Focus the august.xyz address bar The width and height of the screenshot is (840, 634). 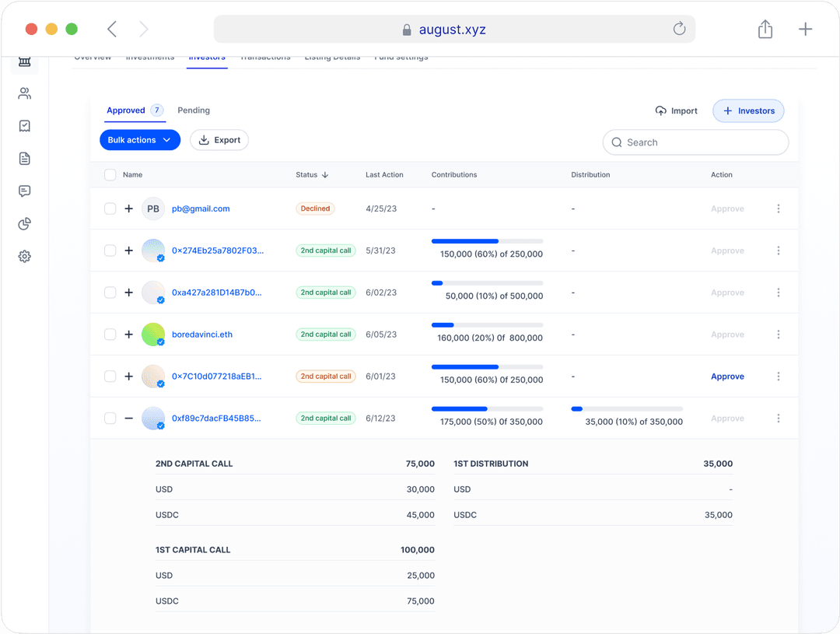(454, 29)
